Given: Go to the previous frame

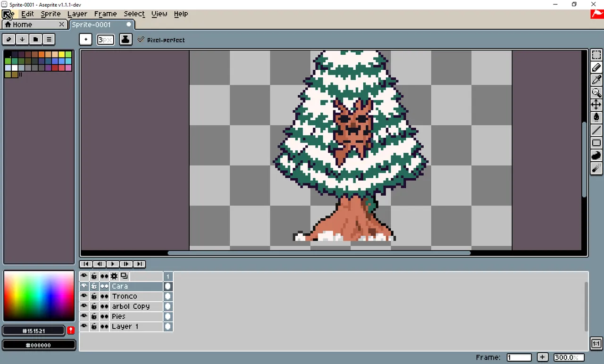Looking at the screenshot, I should click(99, 264).
